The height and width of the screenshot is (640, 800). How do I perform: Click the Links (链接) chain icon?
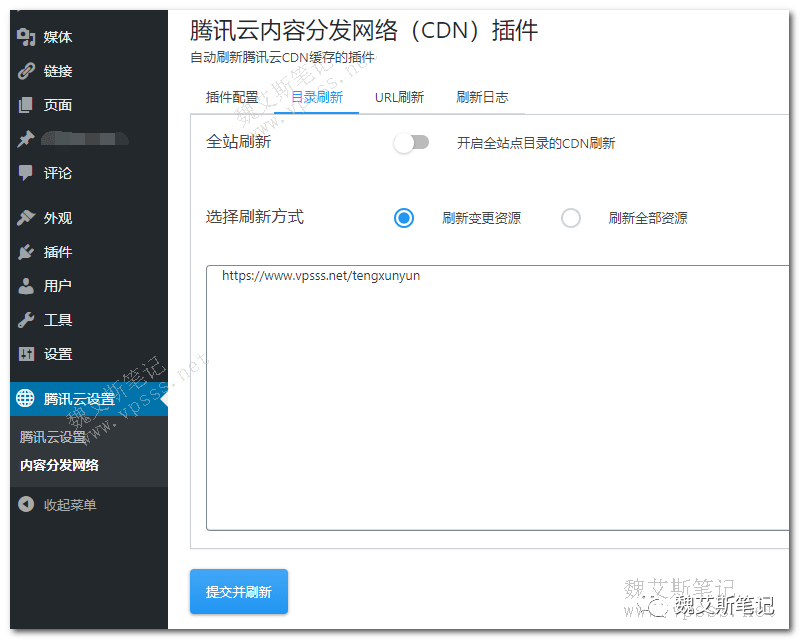tap(26, 71)
